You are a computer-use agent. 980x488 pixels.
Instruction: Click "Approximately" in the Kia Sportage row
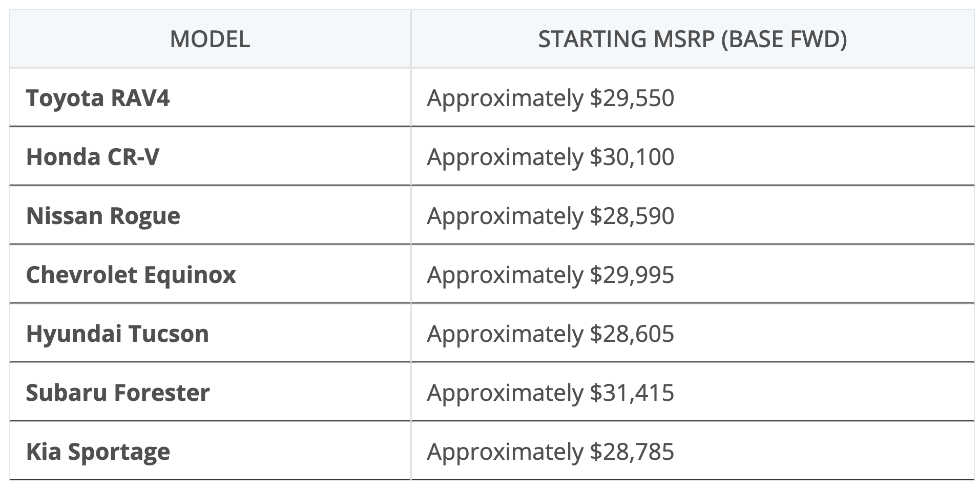point(505,452)
